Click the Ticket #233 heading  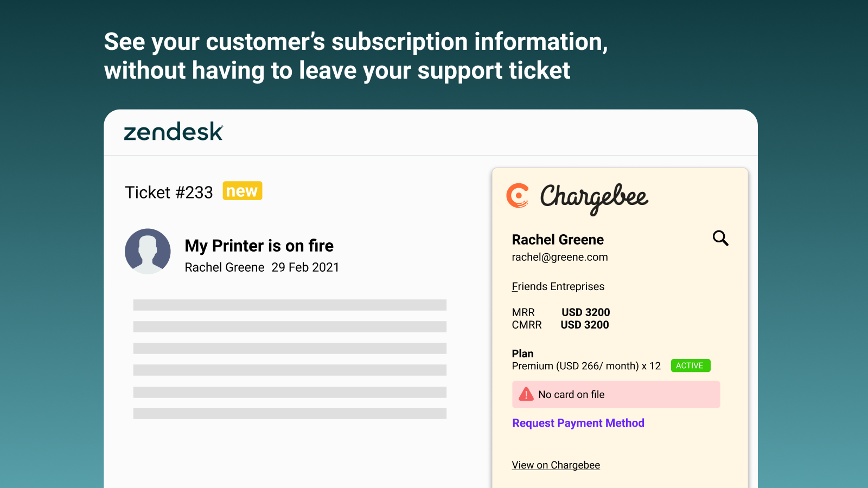click(x=169, y=192)
